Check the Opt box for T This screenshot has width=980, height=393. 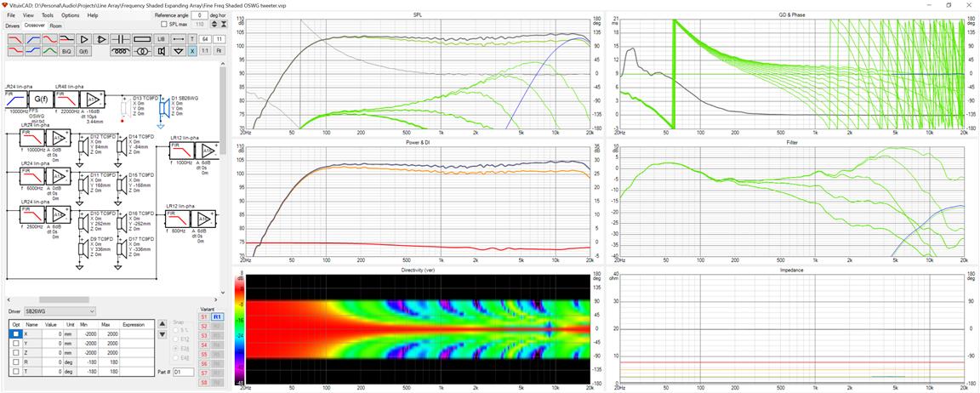point(16,371)
